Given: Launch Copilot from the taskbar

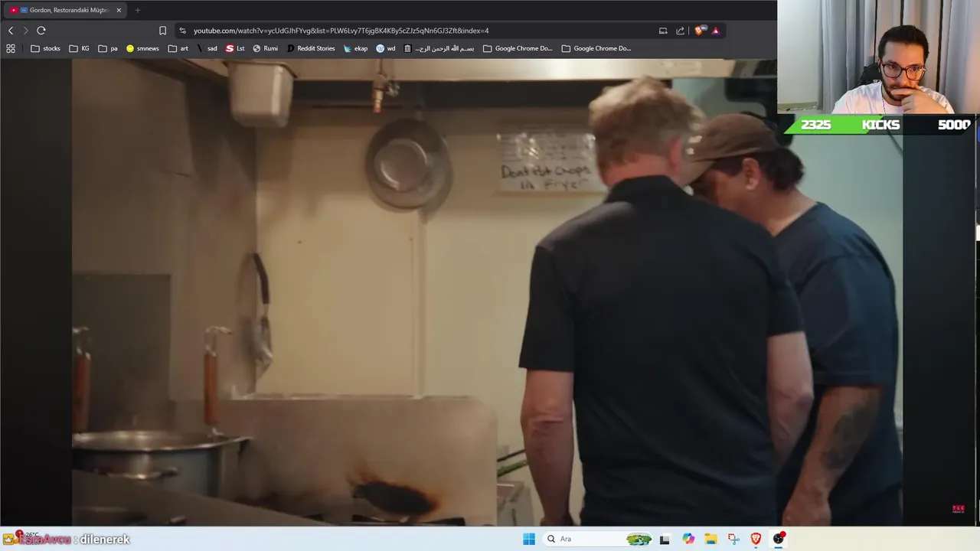Looking at the screenshot, I should click(x=688, y=539).
